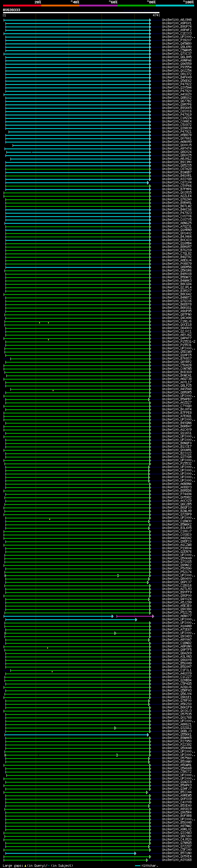Select hit UniRef100_P47921
This screenshot has width=197, height=868.
click(177, 132)
